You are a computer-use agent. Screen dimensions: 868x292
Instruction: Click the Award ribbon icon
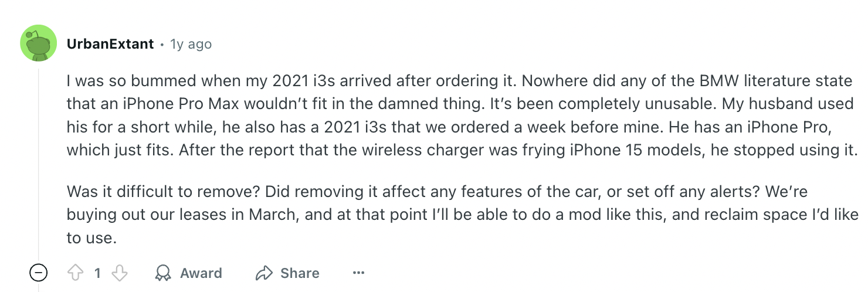click(162, 273)
